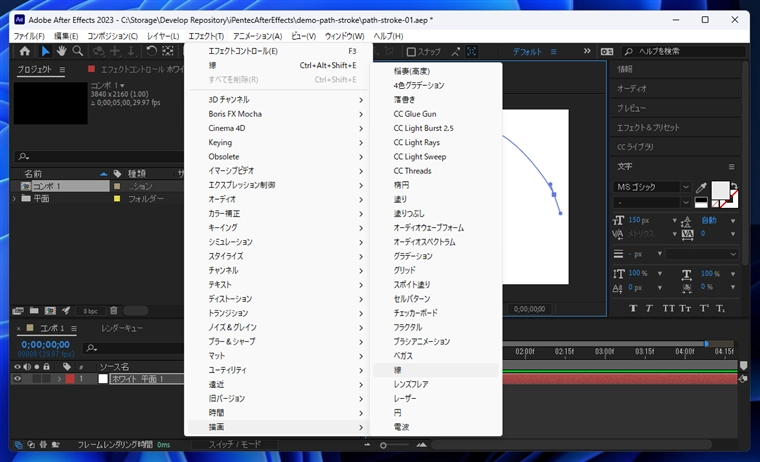Swap fill and stroke colors arrow
Screen dimensions: 760x462
click(734, 186)
